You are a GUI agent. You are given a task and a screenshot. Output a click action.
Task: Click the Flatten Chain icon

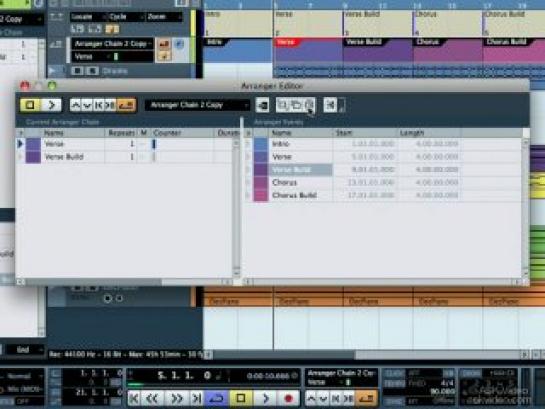330,105
